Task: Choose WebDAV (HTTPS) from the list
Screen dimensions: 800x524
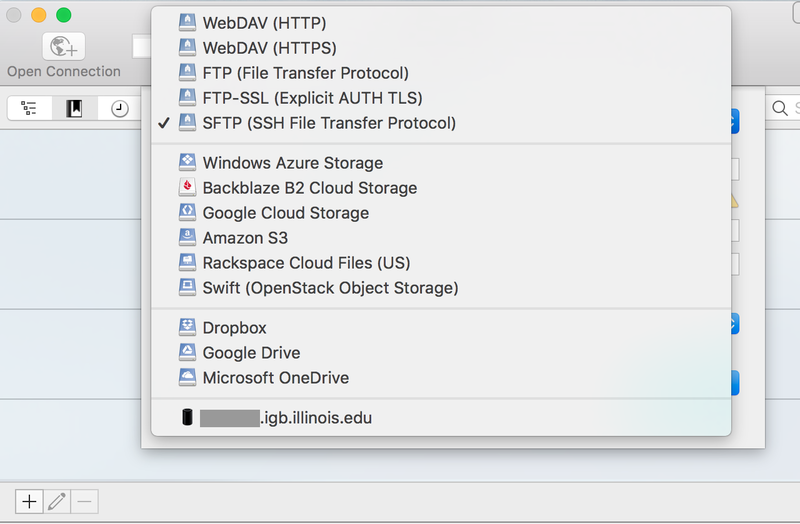Action: point(269,48)
